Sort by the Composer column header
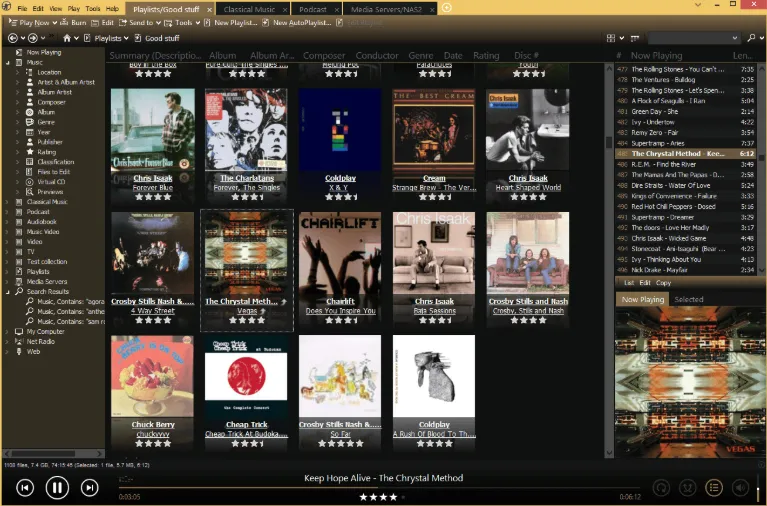 (324, 56)
